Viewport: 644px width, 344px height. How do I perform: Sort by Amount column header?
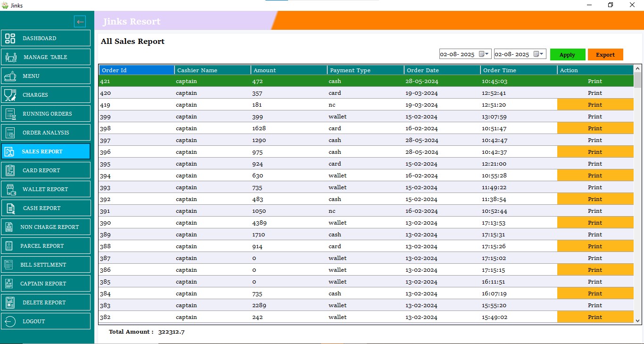point(289,70)
